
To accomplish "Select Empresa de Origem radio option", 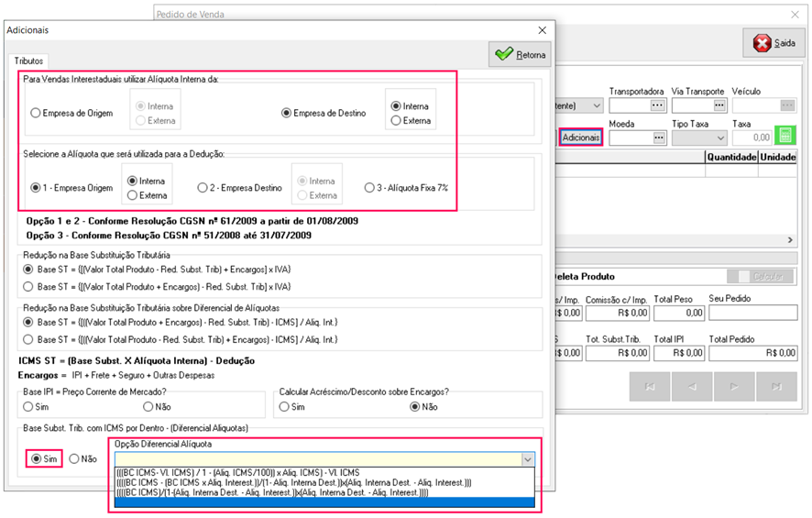I will pyautogui.click(x=36, y=114).
